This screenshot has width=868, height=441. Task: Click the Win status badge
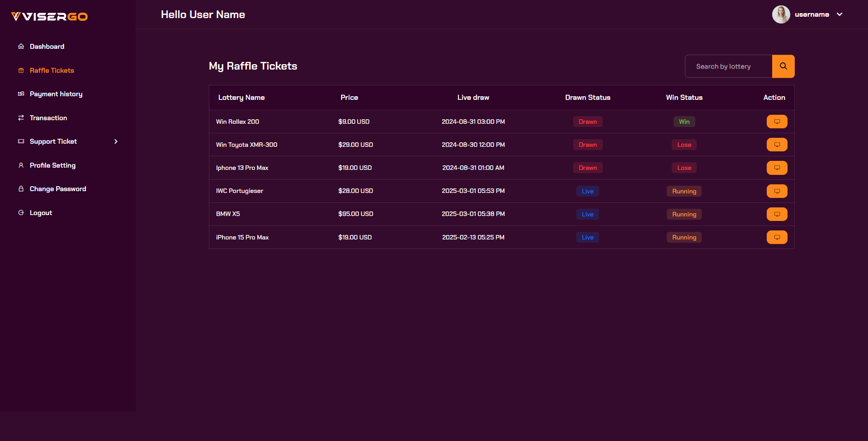click(x=684, y=122)
